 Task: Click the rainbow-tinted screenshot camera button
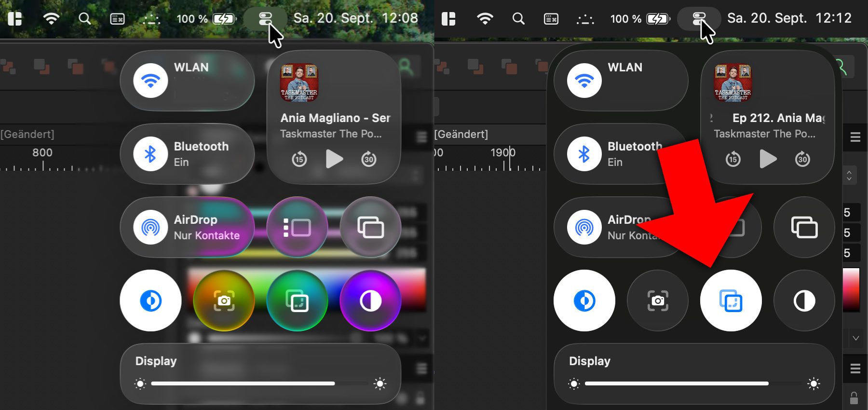224,301
